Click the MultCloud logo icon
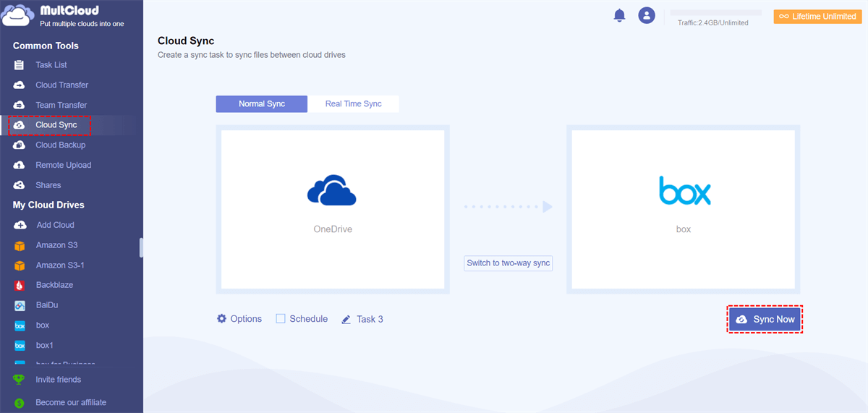This screenshot has height=413, width=868. click(19, 16)
